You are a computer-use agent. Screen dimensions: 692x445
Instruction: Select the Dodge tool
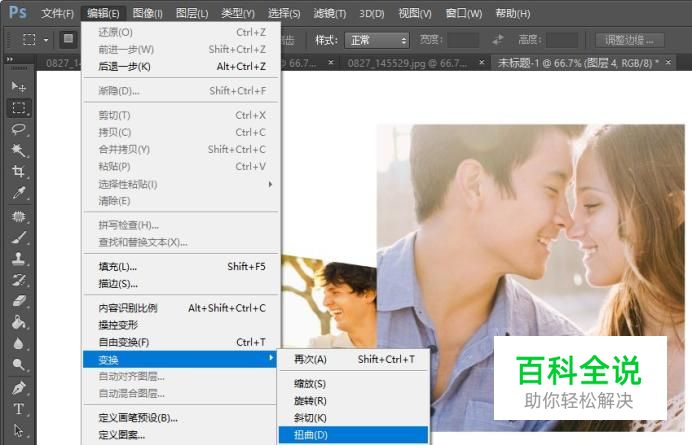19,365
